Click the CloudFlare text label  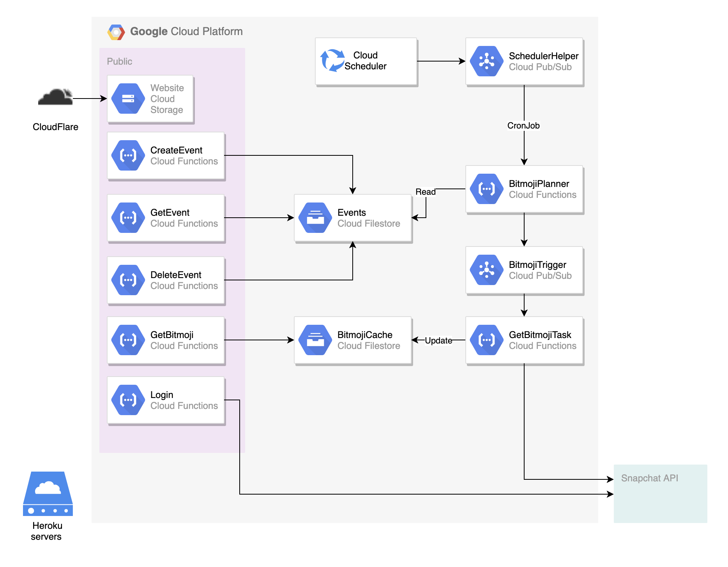pos(55,127)
